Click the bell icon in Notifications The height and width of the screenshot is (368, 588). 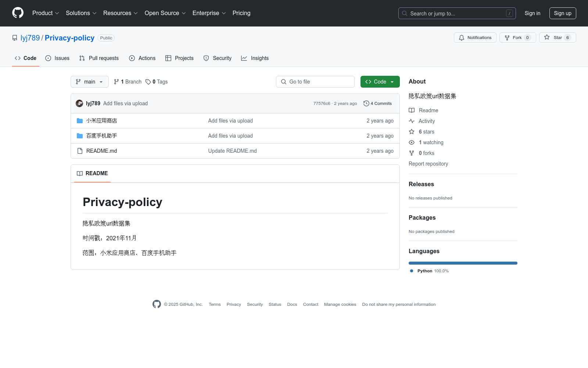(x=462, y=38)
